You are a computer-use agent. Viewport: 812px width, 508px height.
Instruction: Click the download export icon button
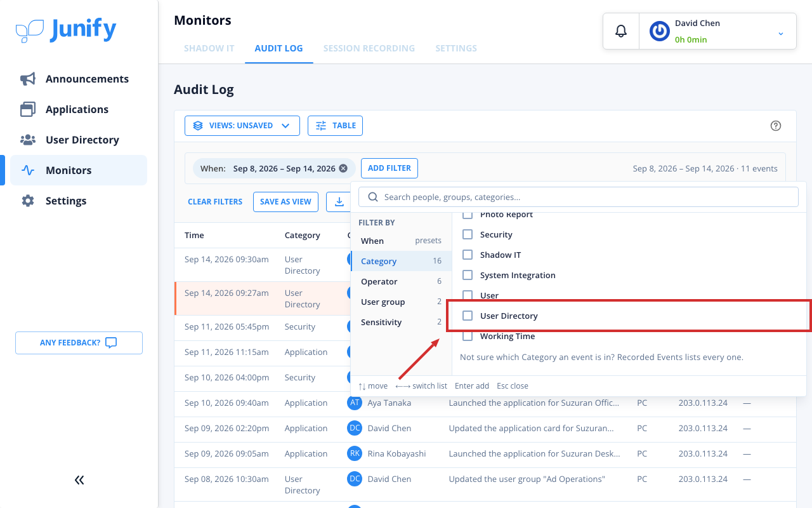click(x=339, y=202)
